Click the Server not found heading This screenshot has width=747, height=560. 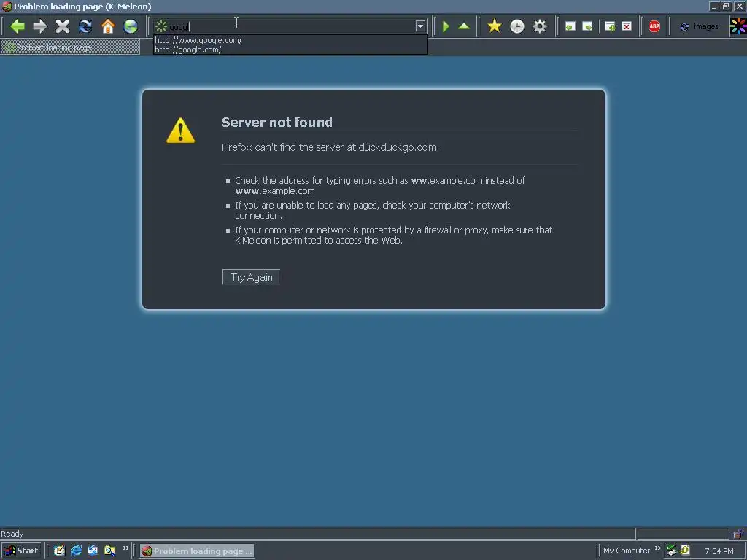pos(277,122)
